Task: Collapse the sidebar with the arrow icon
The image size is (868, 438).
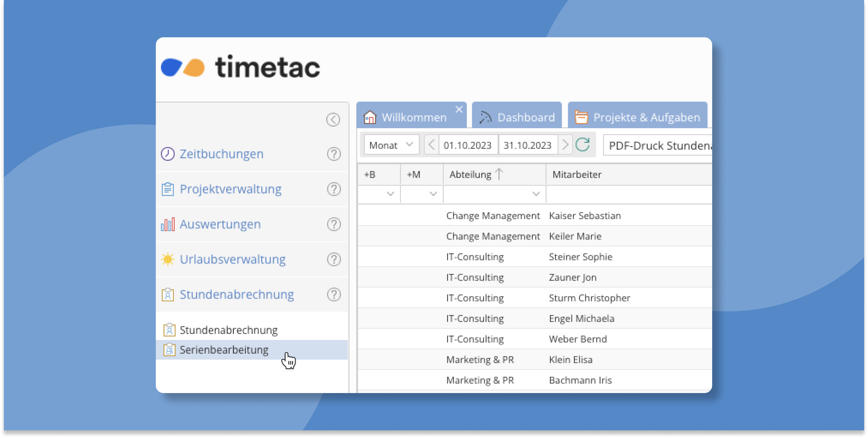Action: pyautogui.click(x=333, y=119)
